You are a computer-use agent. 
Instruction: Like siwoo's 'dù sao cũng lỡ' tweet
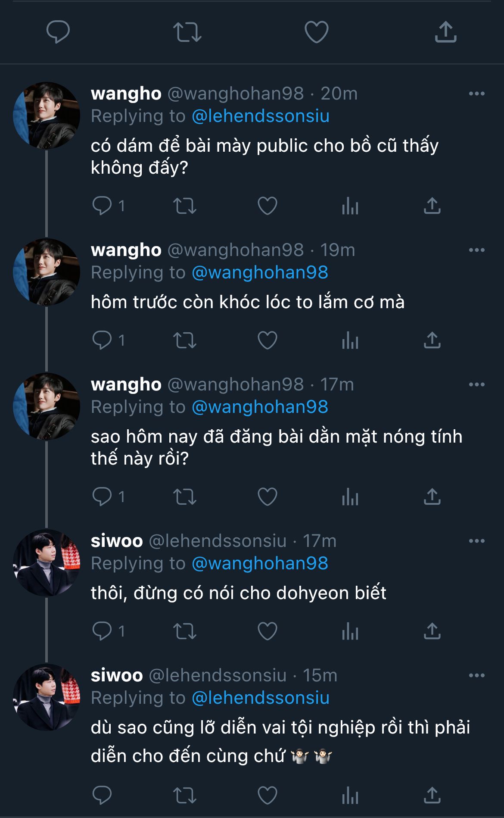267,795
